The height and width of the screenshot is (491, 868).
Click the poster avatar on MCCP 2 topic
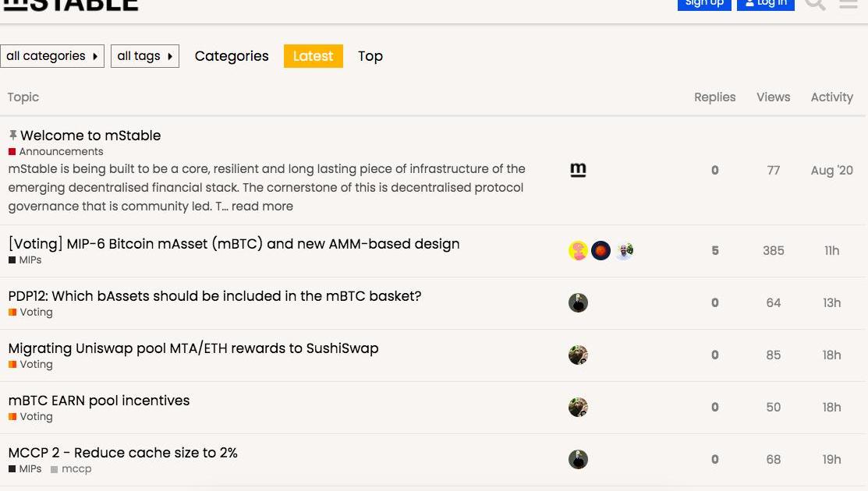pos(578,460)
